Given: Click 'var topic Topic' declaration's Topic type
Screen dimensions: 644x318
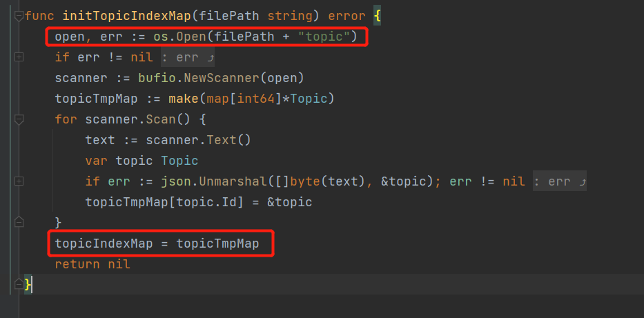Looking at the screenshot, I should [179, 161].
